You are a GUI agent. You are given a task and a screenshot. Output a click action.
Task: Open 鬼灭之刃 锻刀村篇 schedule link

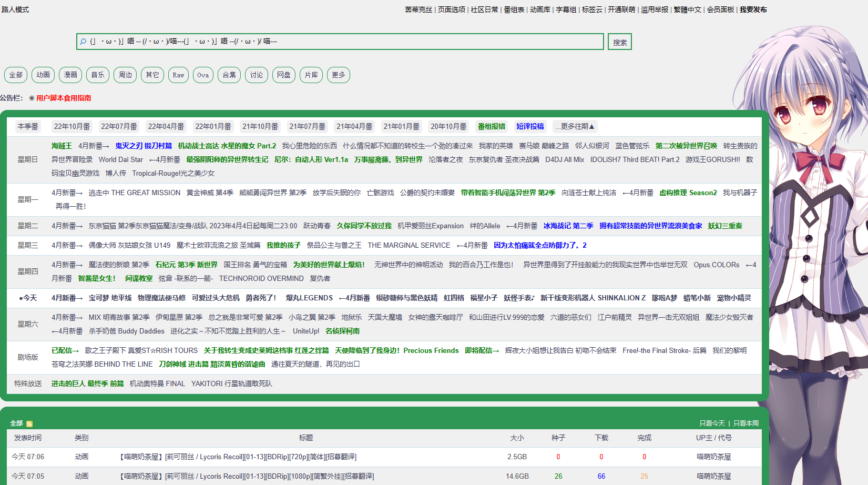tap(144, 146)
